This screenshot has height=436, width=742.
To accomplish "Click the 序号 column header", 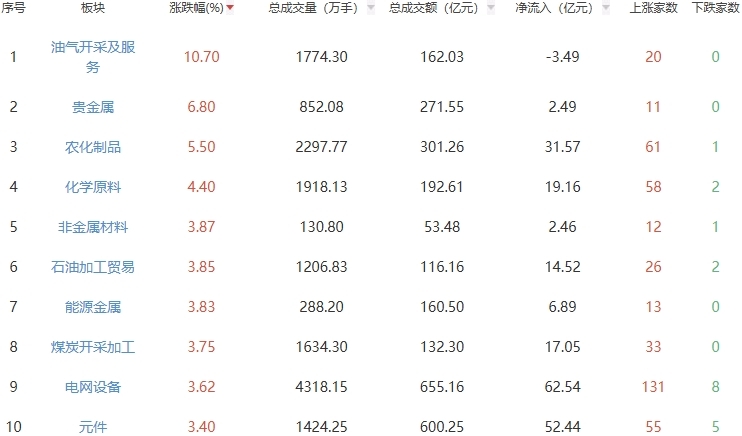I will [13, 8].
